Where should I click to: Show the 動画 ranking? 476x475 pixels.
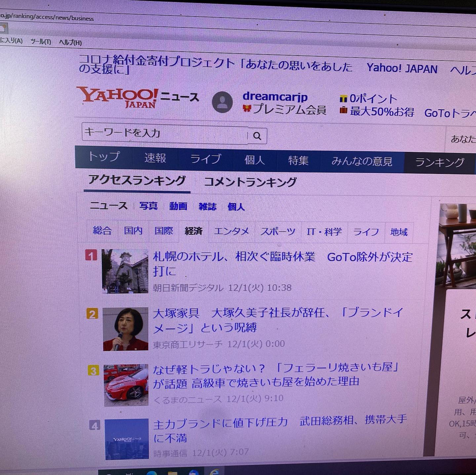pos(178,206)
